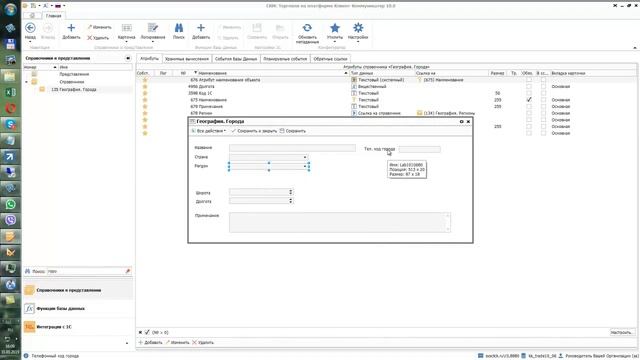The image size is (640, 360).
Task: Click the bottom toolbar Добавить button
Action: coord(150,342)
